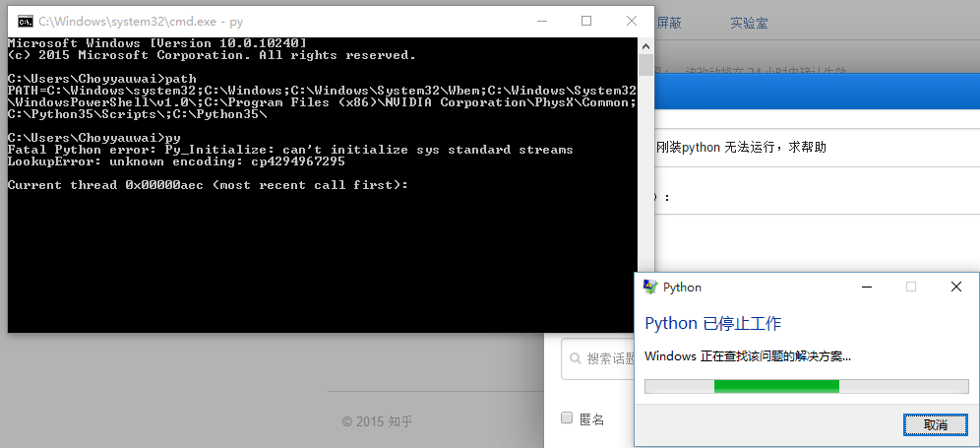Maximize the cmd.exe window
The width and height of the screenshot is (980, 448).
click(586, 22)
